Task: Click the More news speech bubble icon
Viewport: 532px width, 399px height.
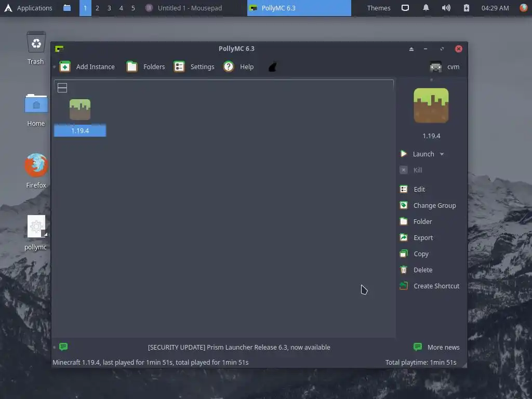Action: (418, 347)
